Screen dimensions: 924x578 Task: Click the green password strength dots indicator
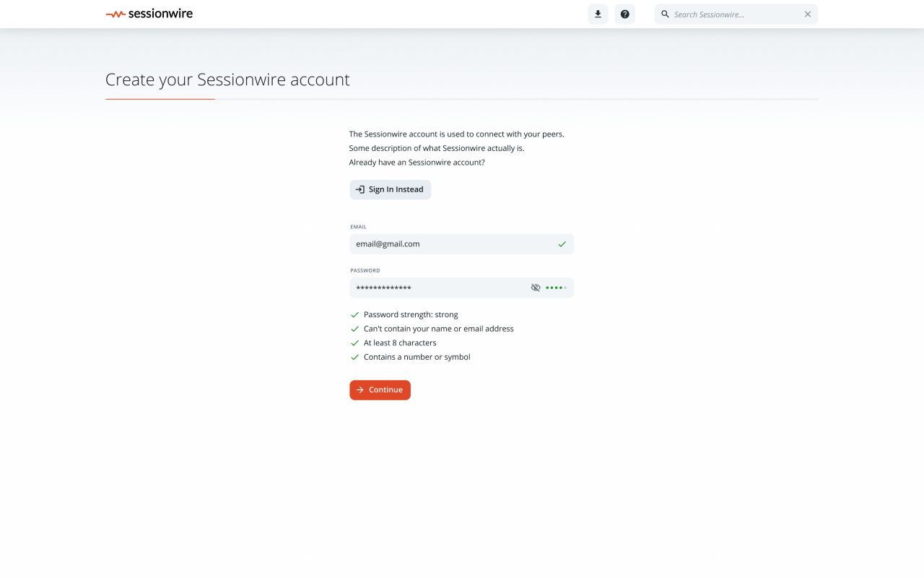556,288
